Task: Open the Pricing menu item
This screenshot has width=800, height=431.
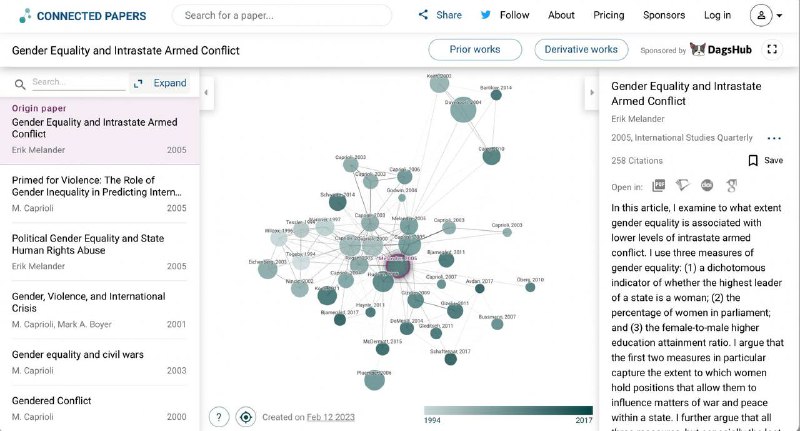Action: [x=608, y=15]
